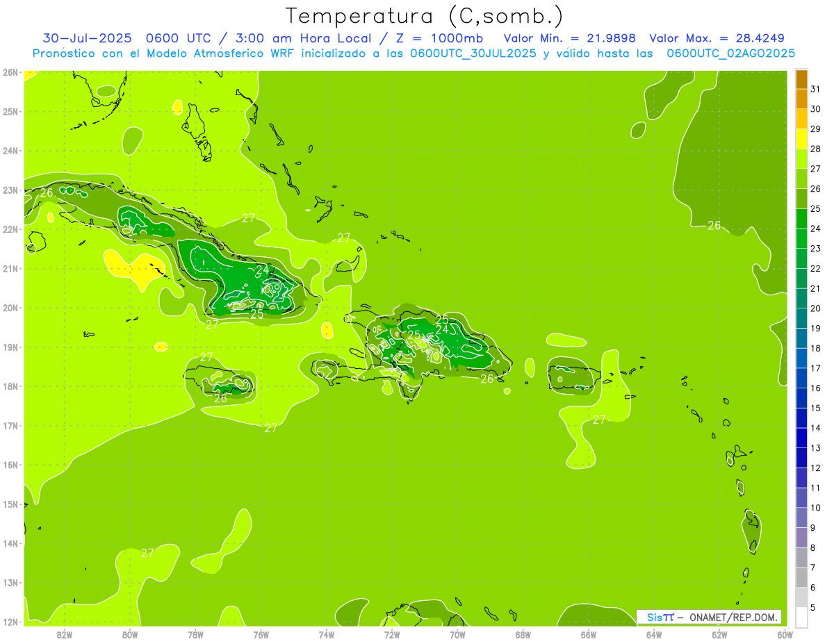Click the '66W' longitude axis label
Screen dimensions: 834x644
click(x=589, y=634)
